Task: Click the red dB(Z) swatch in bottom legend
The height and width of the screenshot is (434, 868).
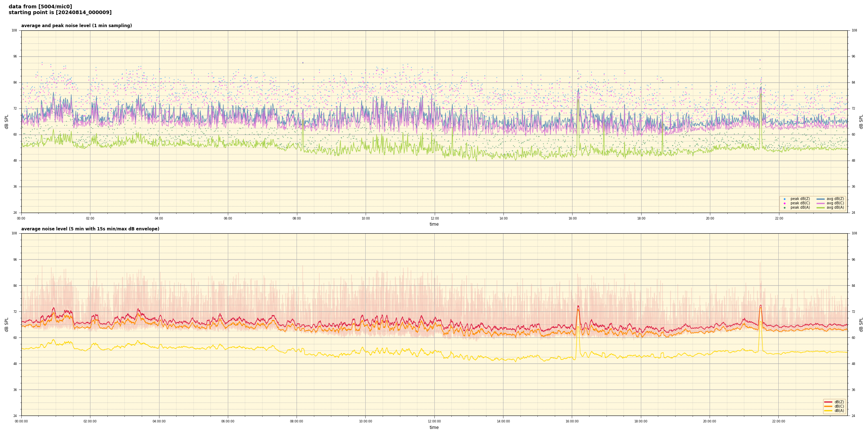Action: coord(828,402)
